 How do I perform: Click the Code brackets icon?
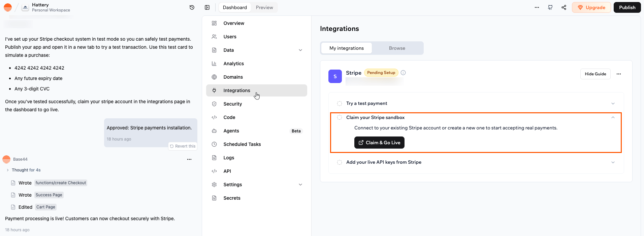(214, 117)
